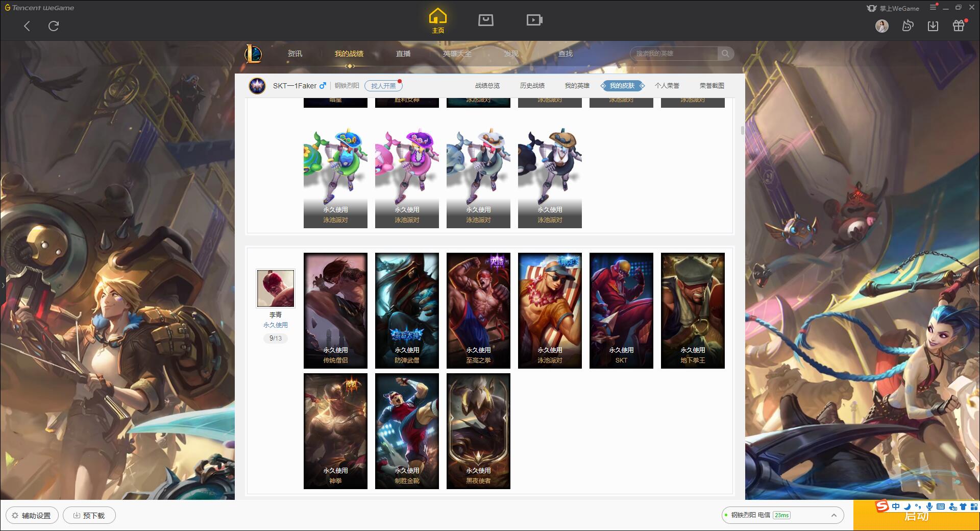Screen dimensions: 980x531
Task: Open the 直播 live tab
Action: (403, 54)
